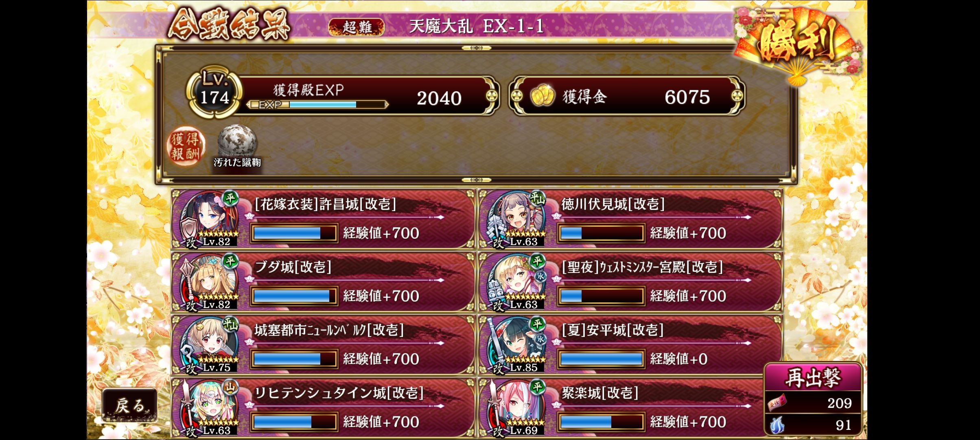
Task: Tap the 戻る (back) button
Action: coord(130,405)
